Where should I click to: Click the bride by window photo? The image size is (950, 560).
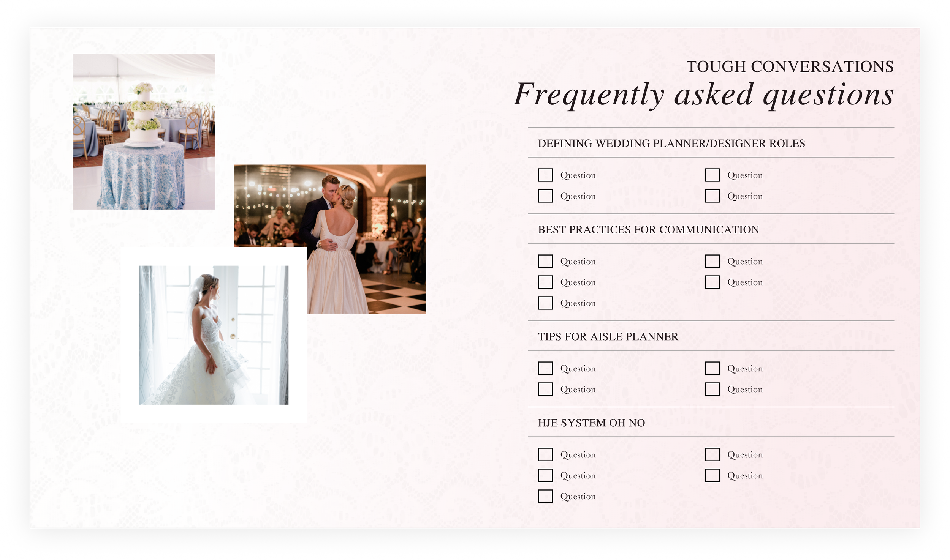(214, 335)
